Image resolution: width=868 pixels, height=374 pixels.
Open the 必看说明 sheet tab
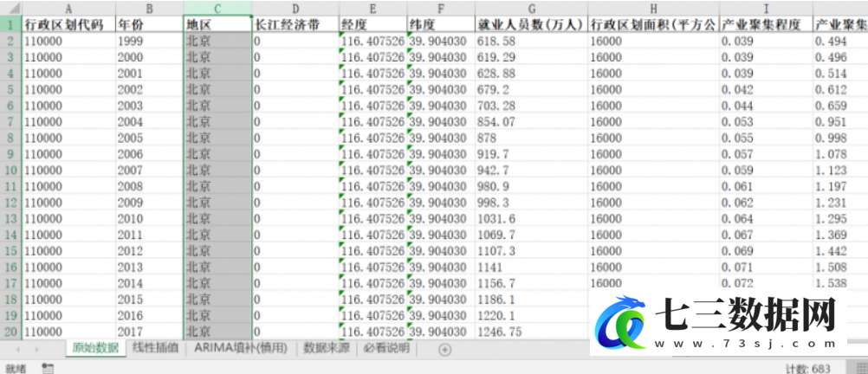(385, 348)
